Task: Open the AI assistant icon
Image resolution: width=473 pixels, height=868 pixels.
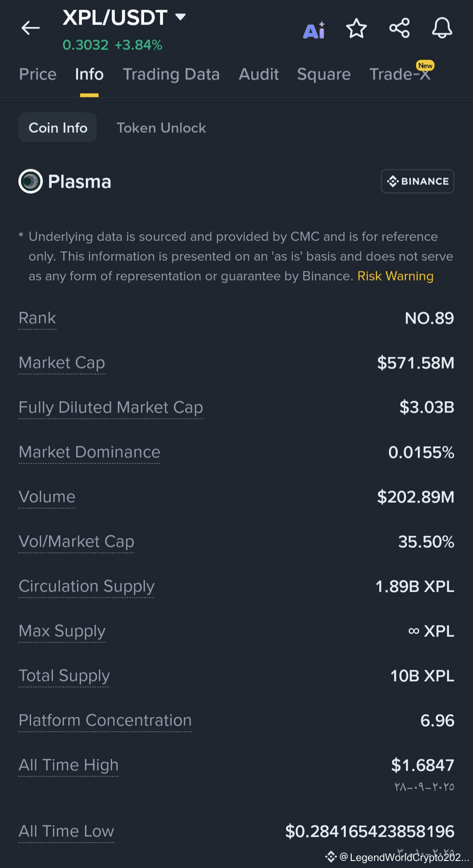Action: [314, 30]
